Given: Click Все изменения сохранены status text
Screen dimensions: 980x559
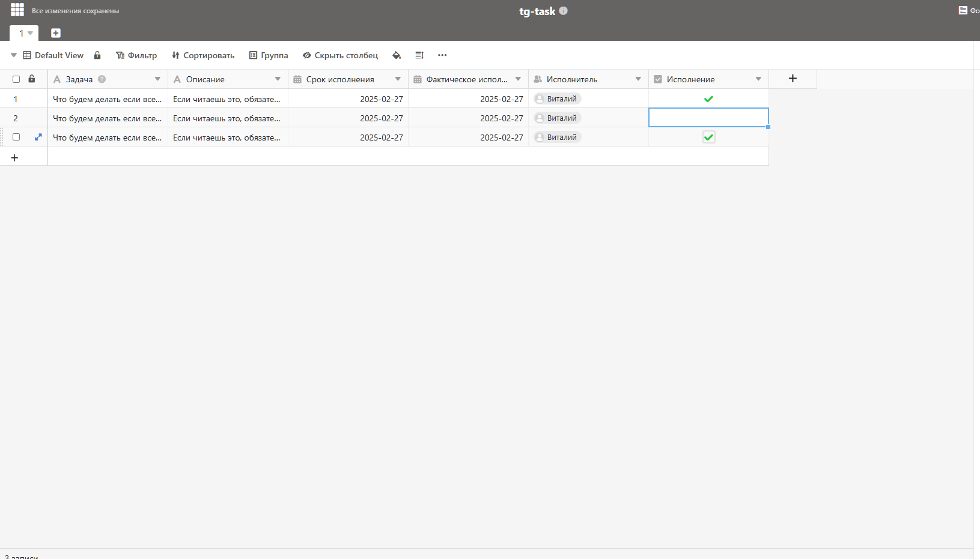Looking at the screenshot, I should click(x=75, y=11).
